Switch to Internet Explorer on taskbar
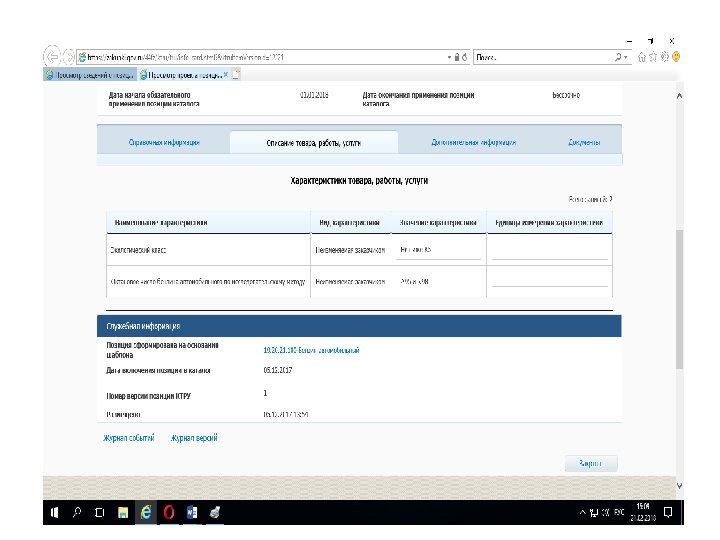 [146, 512]
